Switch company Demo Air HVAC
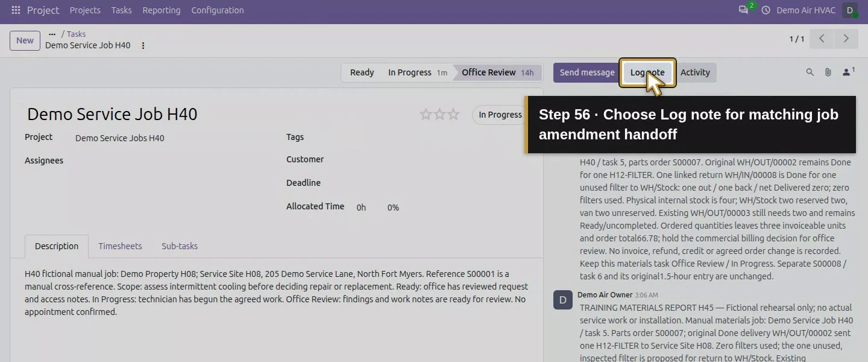 point(806,10)
